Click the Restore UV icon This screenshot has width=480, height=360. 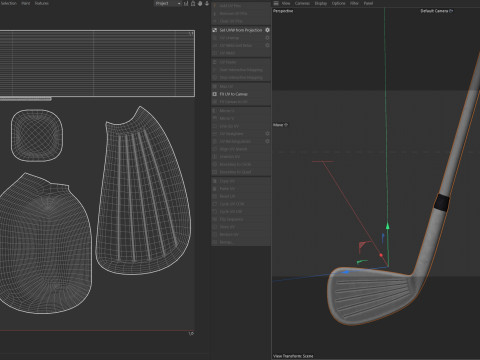215,234
